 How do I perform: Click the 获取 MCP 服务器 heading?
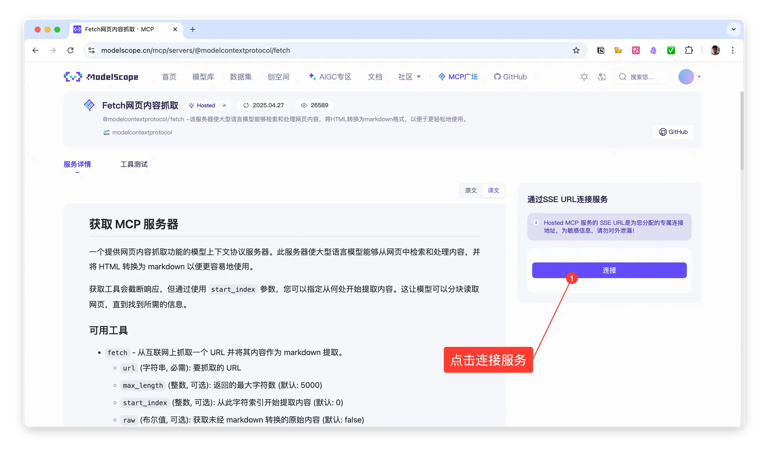134,224
